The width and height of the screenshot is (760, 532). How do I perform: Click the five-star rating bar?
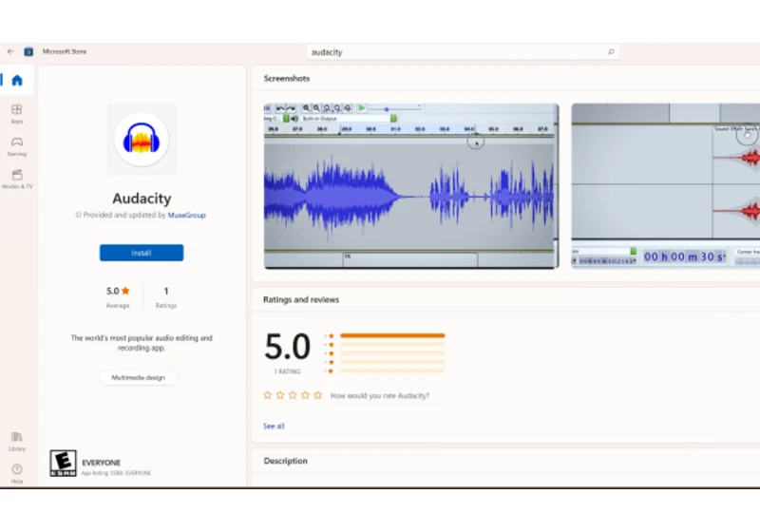point(392,335)
